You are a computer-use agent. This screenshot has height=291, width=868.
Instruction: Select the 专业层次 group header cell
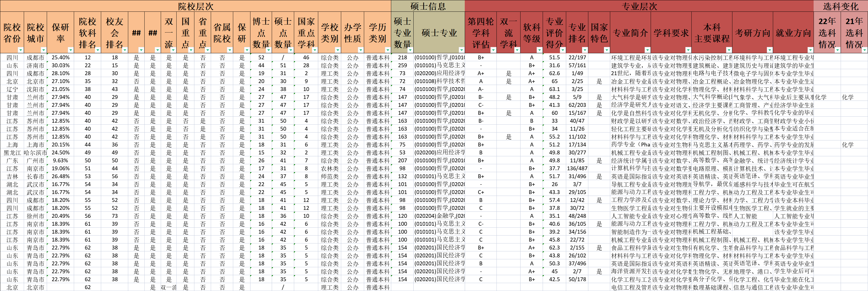point(639,6)
